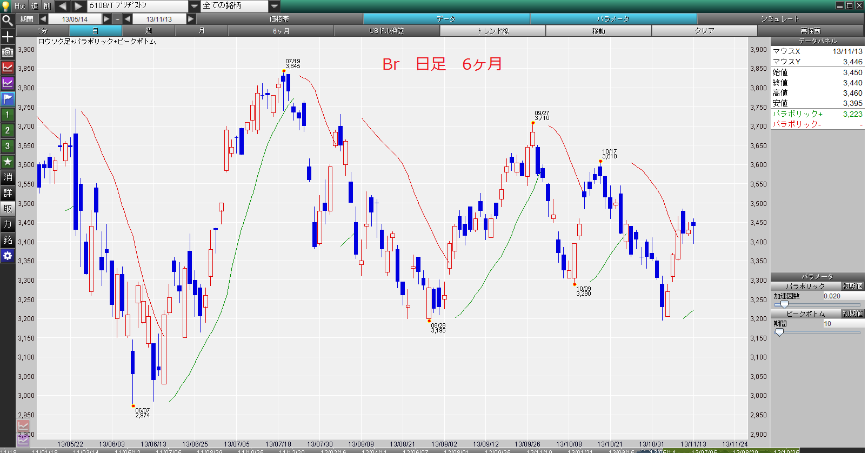Click the crosshair plus tool icon

pos(8,37)
